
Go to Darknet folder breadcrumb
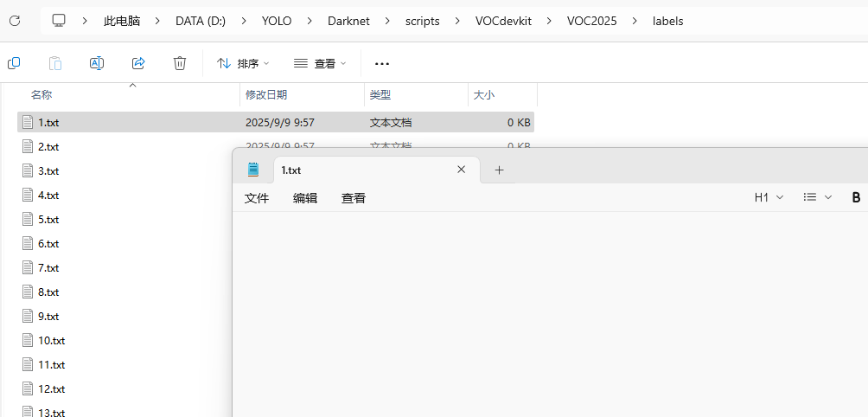click(x=348, y=21)
